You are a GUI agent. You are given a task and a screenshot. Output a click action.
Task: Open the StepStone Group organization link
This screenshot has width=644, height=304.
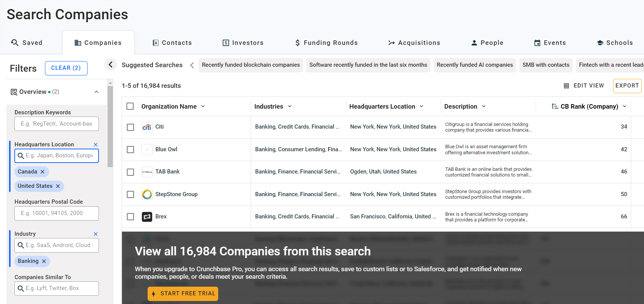point(176,194)
